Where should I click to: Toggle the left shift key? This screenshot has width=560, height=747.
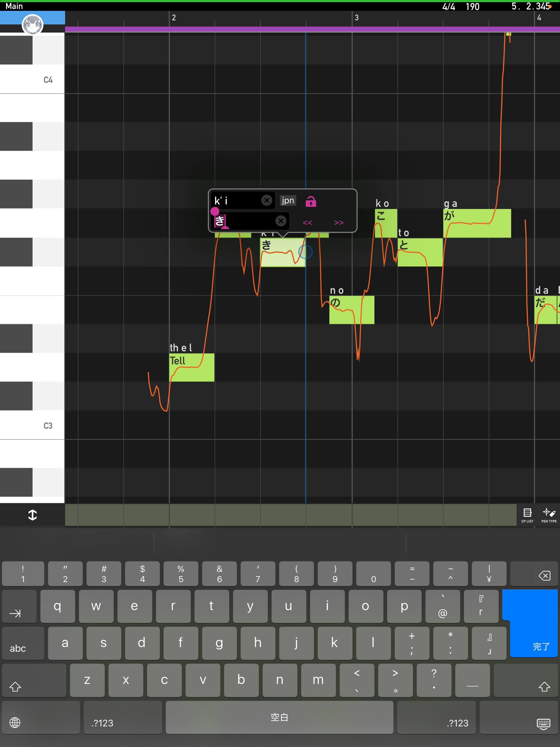(x=15, y=686)
